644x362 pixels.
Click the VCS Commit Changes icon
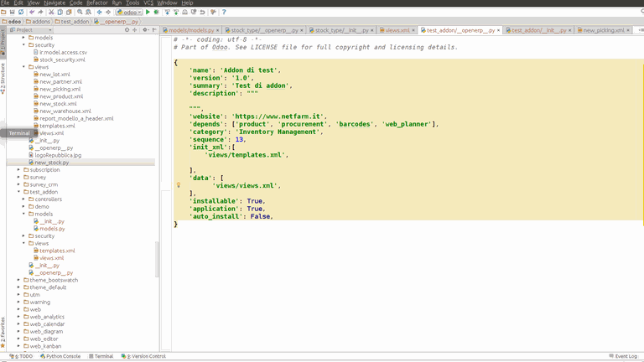pos(176,12)
